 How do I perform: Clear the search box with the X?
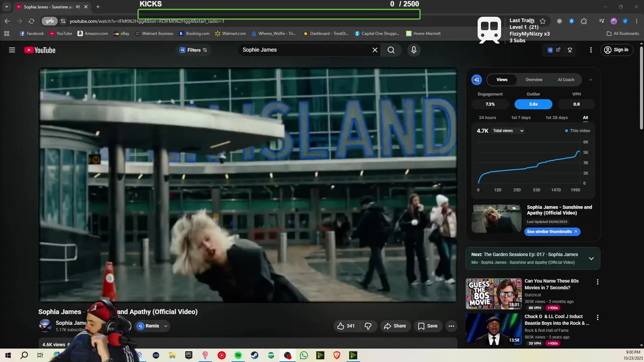coord(375,50)
